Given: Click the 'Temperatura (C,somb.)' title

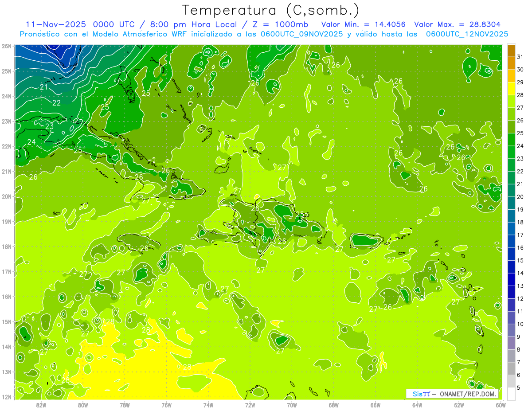Looking at the screenshot, I should pos(271,10).
